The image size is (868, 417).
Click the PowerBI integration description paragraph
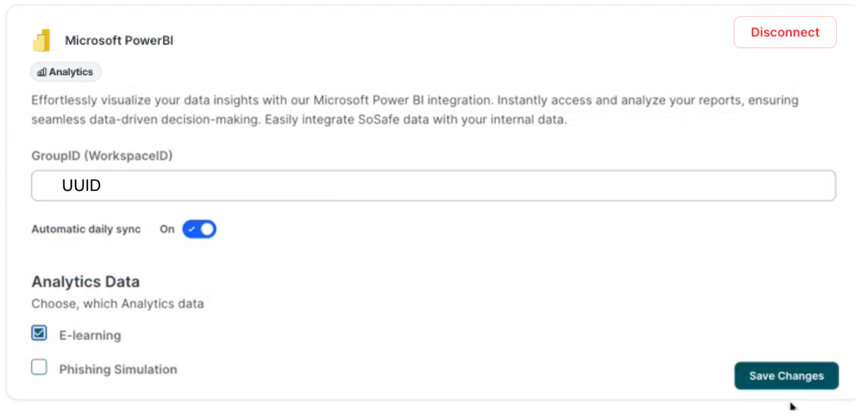click(415, 110)
